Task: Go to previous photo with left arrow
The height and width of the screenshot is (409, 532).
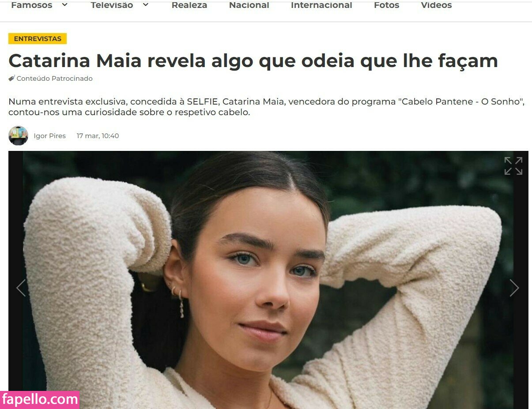Action: tap(21, 288)
